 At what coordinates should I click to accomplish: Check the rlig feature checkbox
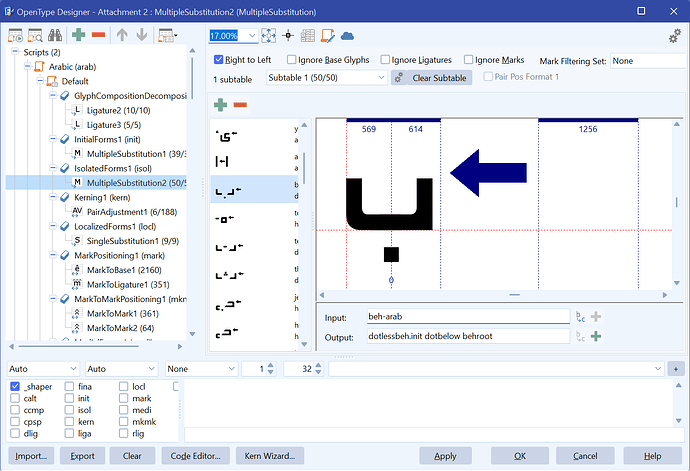tap(124, 434)
